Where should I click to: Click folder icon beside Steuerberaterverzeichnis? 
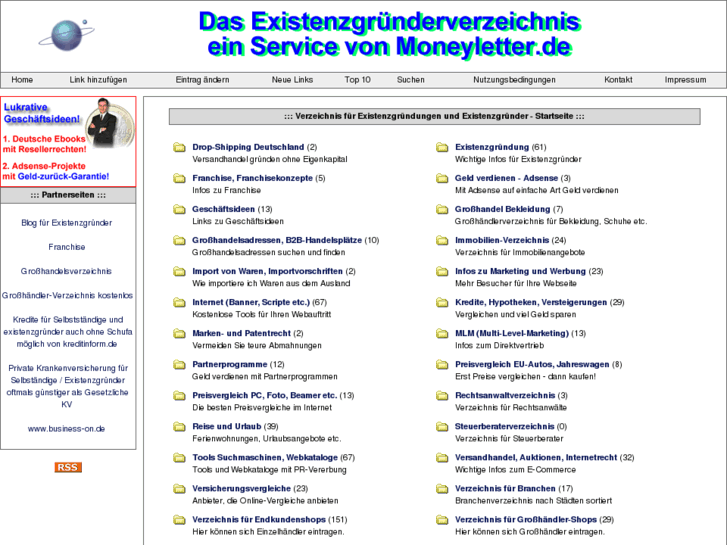point(442,427)
